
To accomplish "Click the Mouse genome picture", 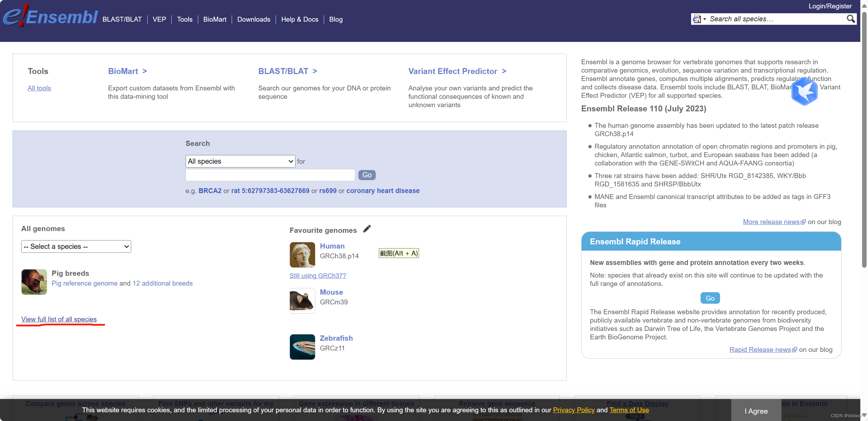I will click(302, 301).
